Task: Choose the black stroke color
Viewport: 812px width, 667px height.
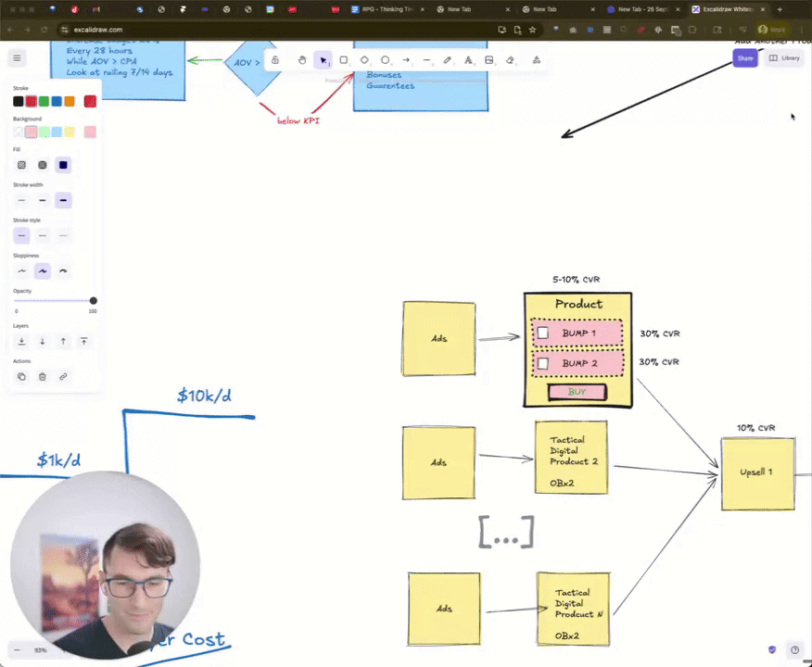Action: point(19,101)
